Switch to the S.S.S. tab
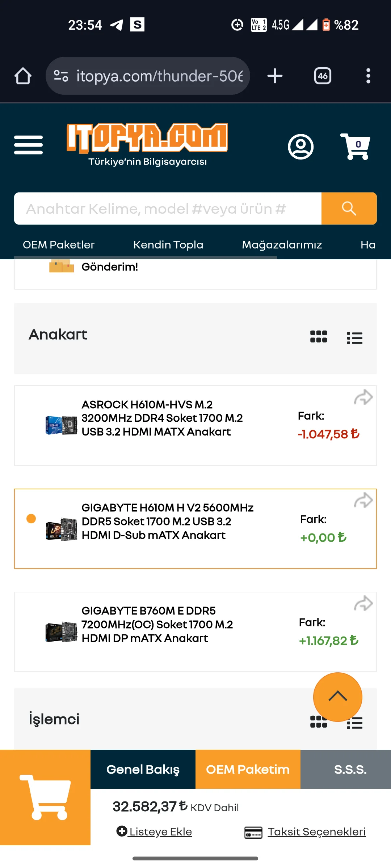 350,769
